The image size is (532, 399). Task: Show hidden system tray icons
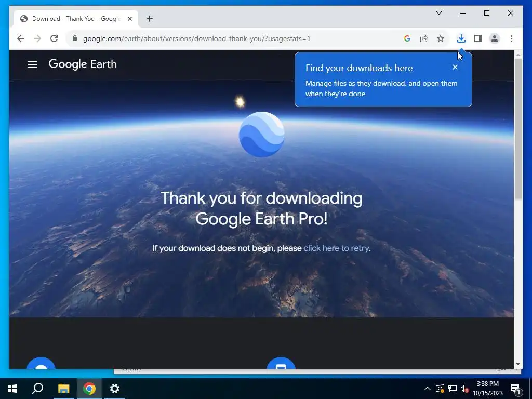click(428, 389)
